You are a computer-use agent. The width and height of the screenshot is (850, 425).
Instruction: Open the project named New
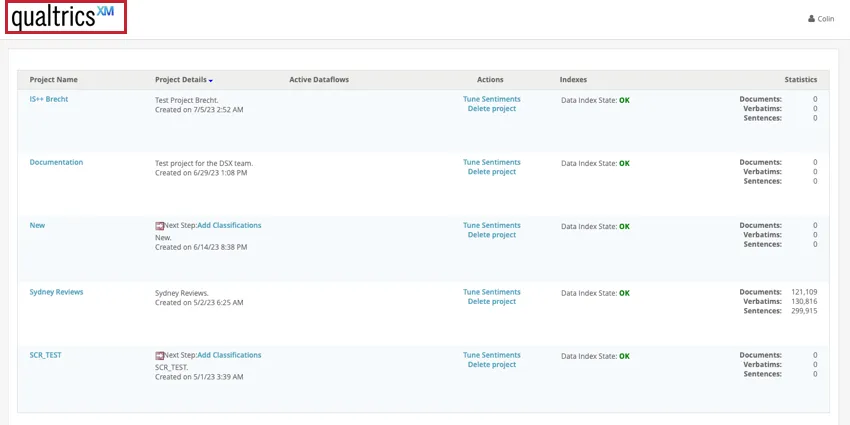tap(37, 226)
